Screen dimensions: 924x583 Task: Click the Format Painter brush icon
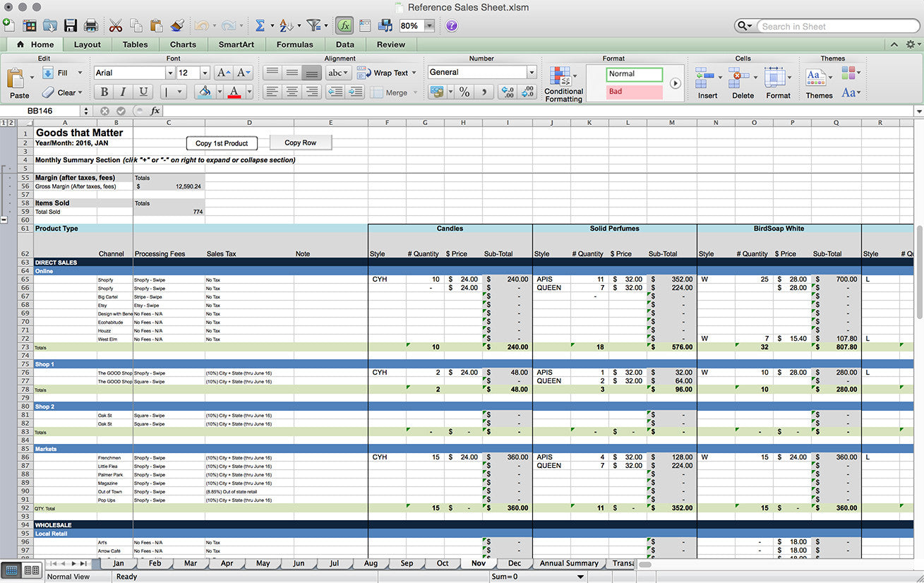tap(177, 25)
